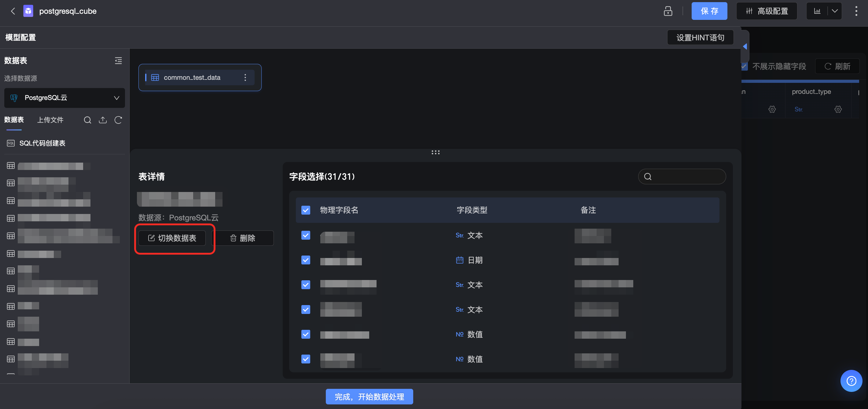Click the back arrow beside postgresql_cube
This screenshot has width=868, height=409.
click(13, 11)
